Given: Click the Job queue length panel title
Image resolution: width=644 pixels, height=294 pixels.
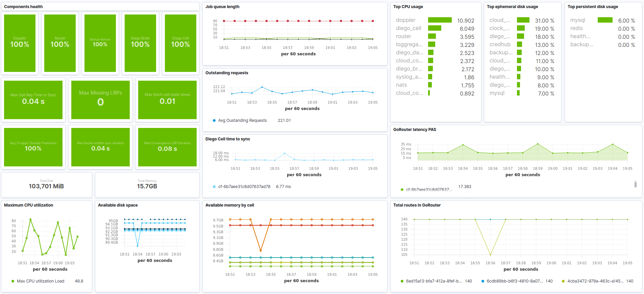Looking at the screenshot, I should (222, 7).
